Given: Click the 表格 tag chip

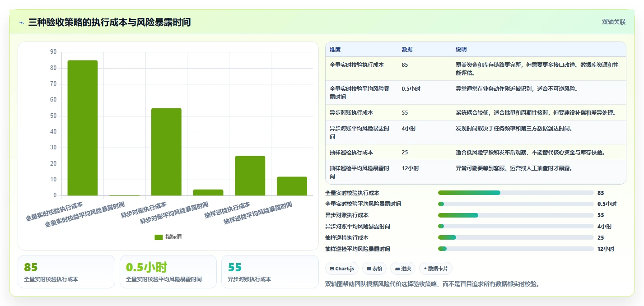Looking at the screenshot, I should [374, 269].
